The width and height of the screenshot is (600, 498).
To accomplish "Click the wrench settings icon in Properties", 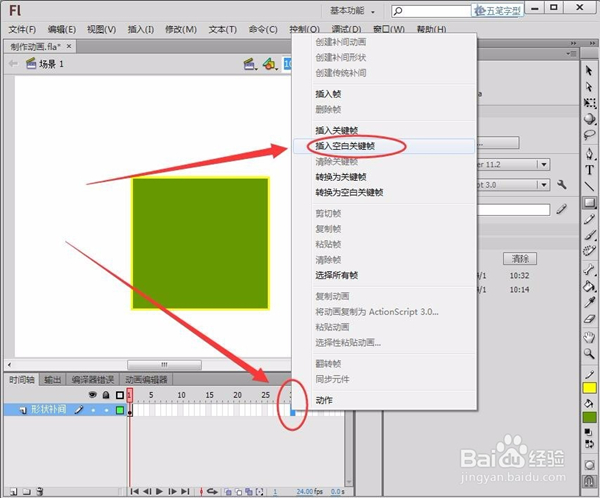I will coord(561,185).
